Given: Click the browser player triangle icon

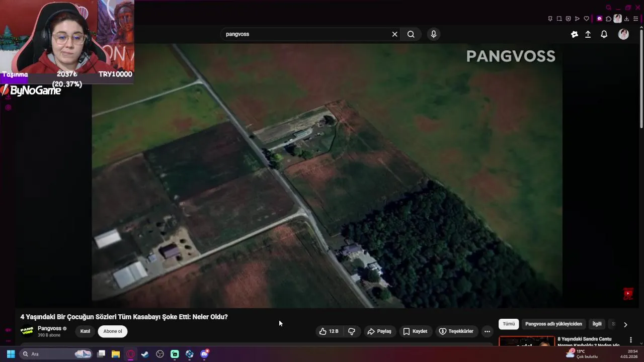Looking at the screenshot, I should tap(577, 19).
